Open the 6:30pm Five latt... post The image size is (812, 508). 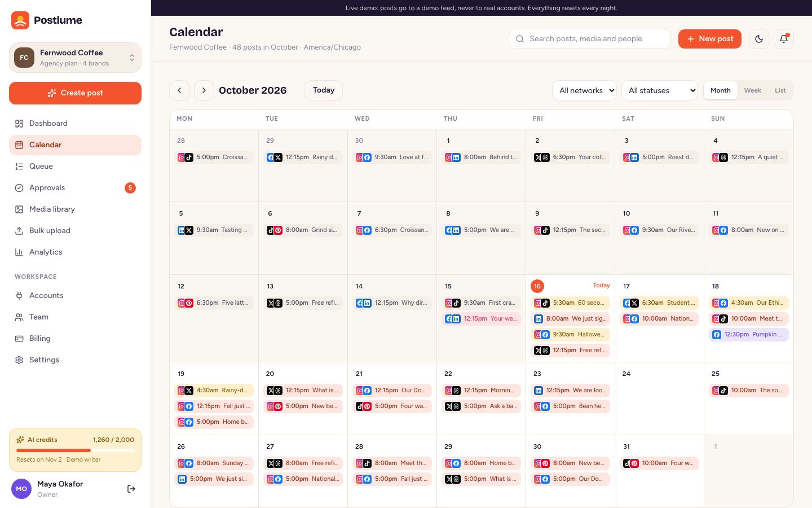214,303
